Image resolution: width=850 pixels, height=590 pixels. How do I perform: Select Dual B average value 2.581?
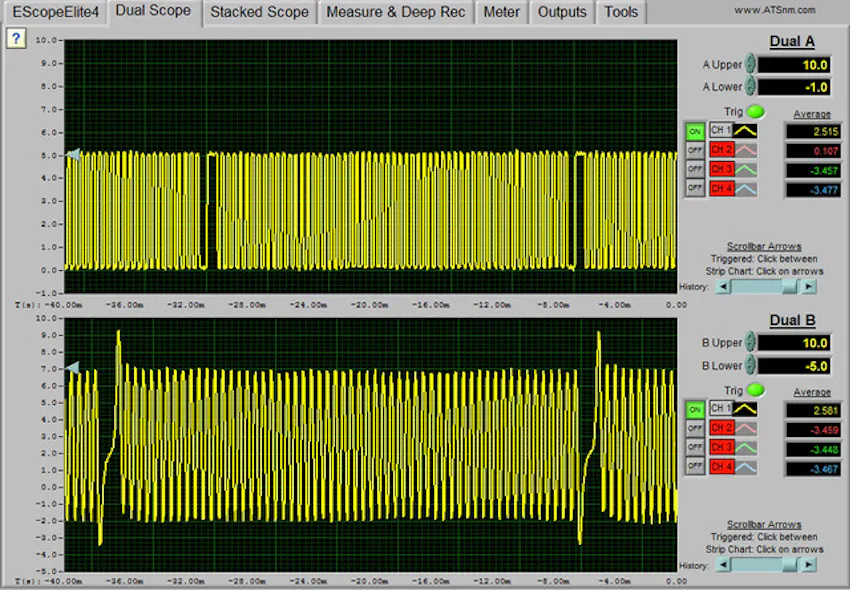(x=813, y=411)
